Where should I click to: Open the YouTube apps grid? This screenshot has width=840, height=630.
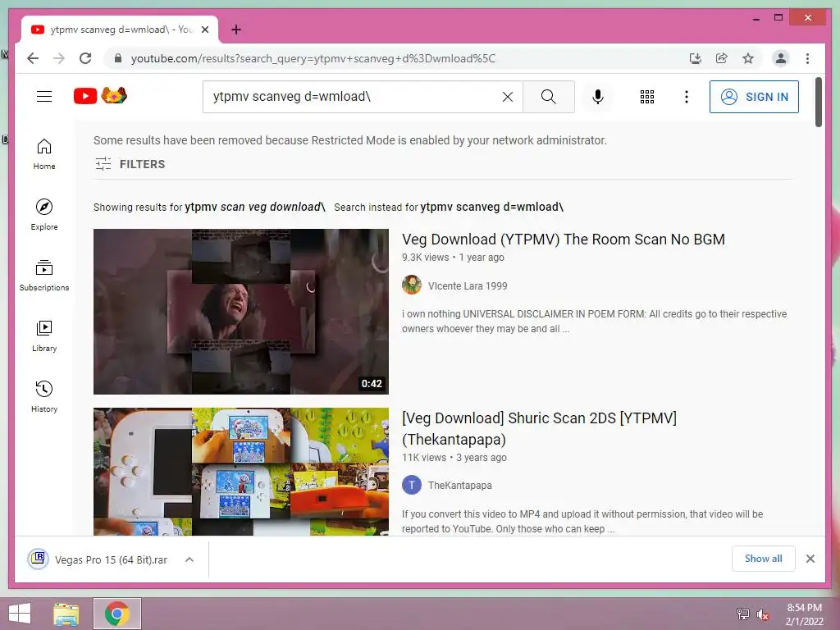646,97
